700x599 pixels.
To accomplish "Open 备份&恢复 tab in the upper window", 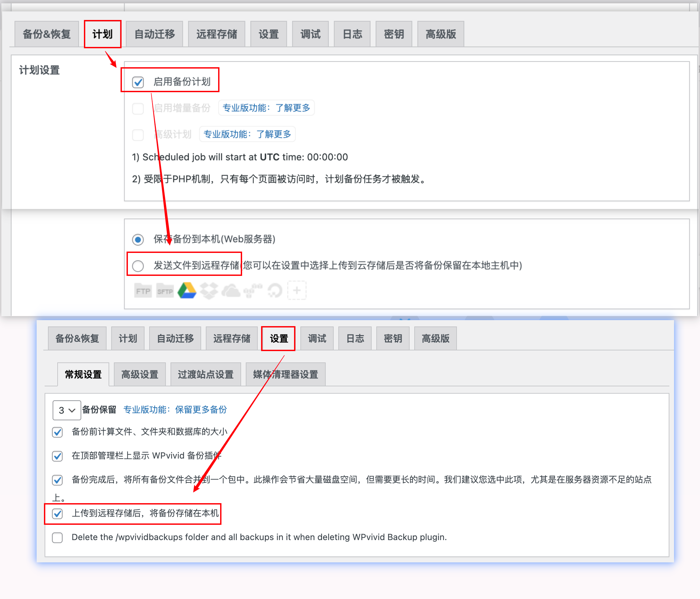I will 47,34.
